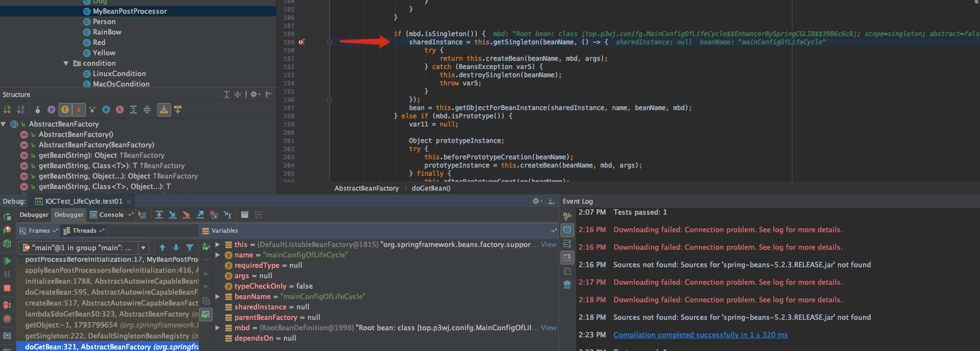Select MyBeanPostProcessor in project tree
Image resolution: width=980 pixels, height=351 pixels.
click(130, 11)
